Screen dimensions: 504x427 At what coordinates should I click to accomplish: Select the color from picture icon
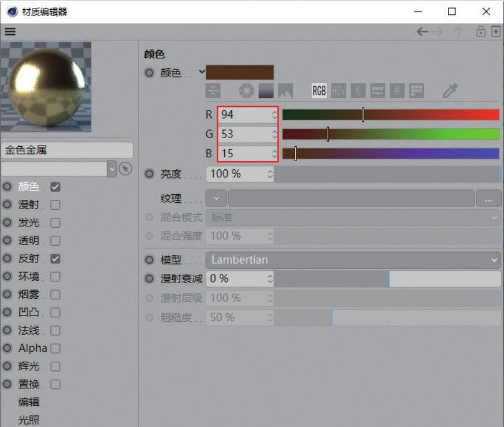pyautogui.click(x=286, y=91)
